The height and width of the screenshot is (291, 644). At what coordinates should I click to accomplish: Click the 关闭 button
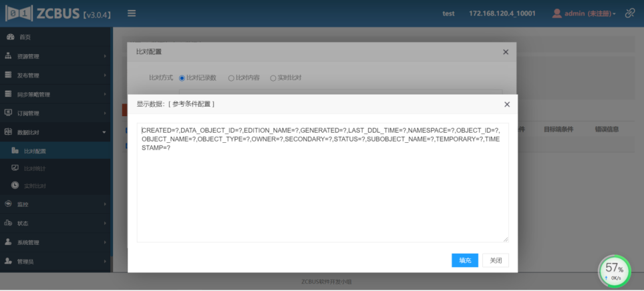point(495,260)
